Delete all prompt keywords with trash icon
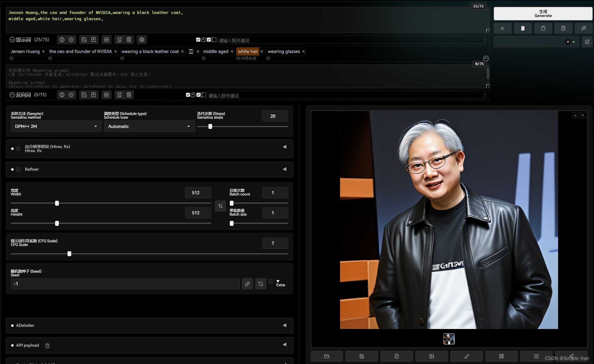Screen dimensions: 594x364 point(129,40)
